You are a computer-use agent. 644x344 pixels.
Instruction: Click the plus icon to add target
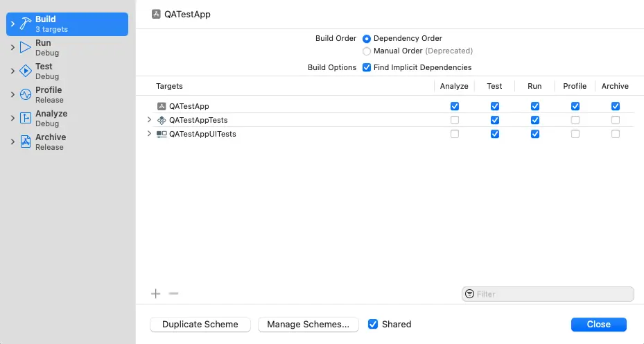(x=156, y=293)
